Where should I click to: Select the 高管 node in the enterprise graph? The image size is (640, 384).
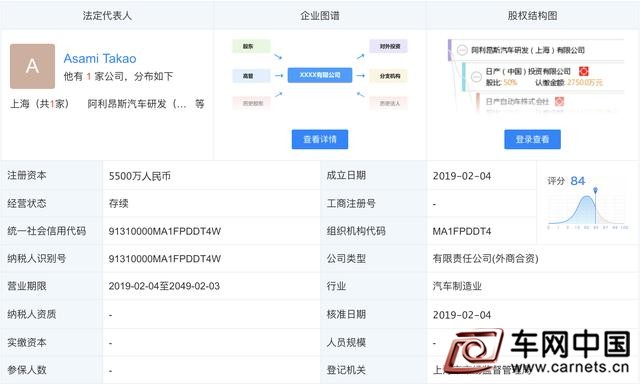pyautogui.click(x=251, y=75)
